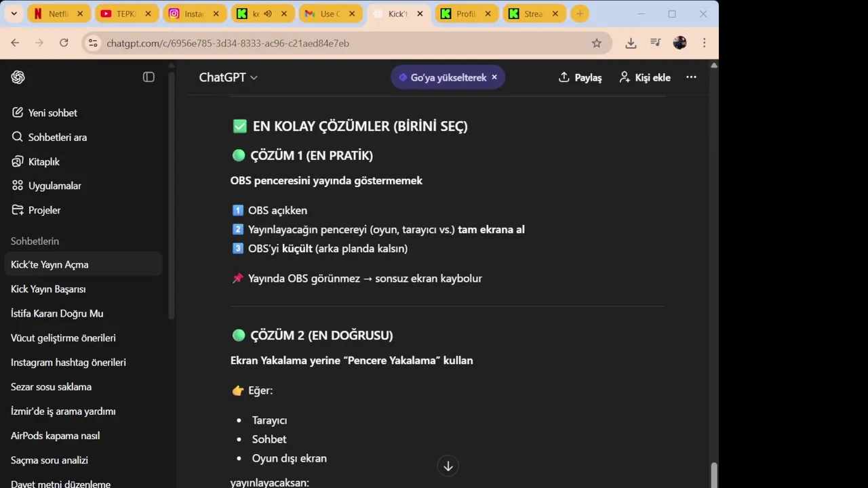Click the ÇÖZÜM 2 (EN DOĞRUSU) heading

click(321, 335)
